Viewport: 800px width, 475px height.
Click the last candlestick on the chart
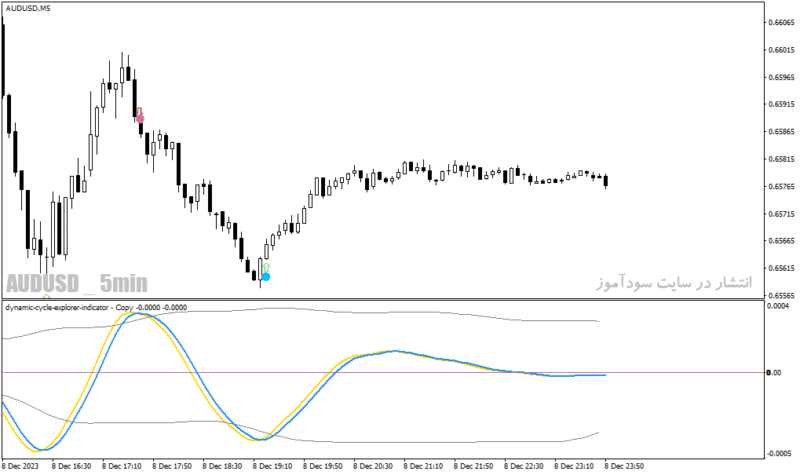[x=606, y=181]
